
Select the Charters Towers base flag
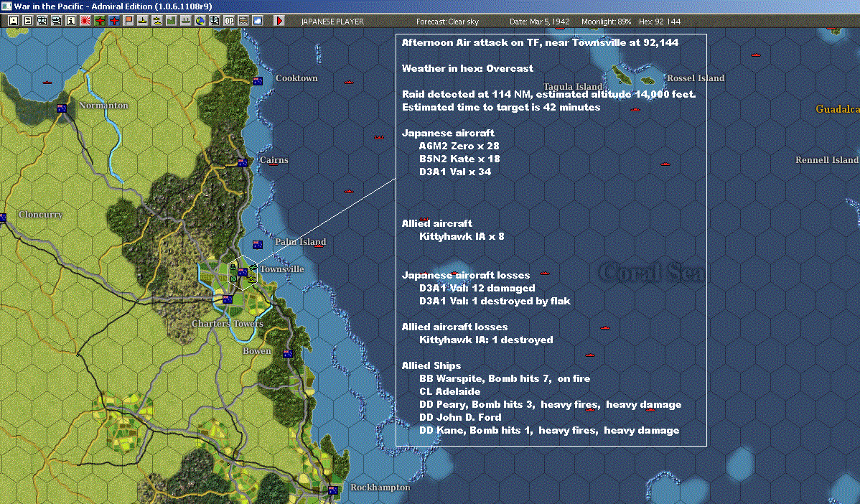click(x=227, y=299)
